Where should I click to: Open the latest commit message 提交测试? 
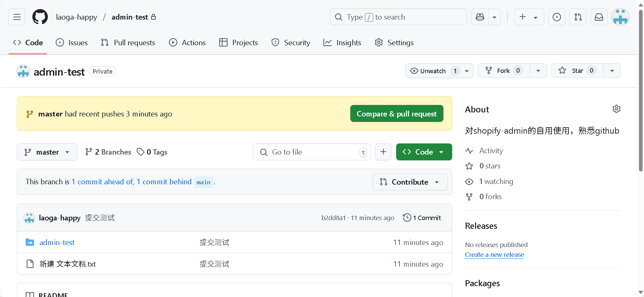(x=100, y=218)
